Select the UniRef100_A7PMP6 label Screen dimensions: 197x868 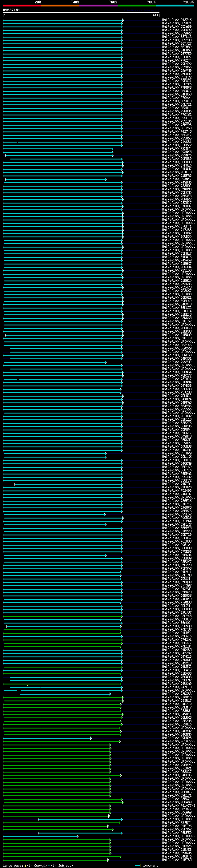pyautogui.click(x=177, y=88)
